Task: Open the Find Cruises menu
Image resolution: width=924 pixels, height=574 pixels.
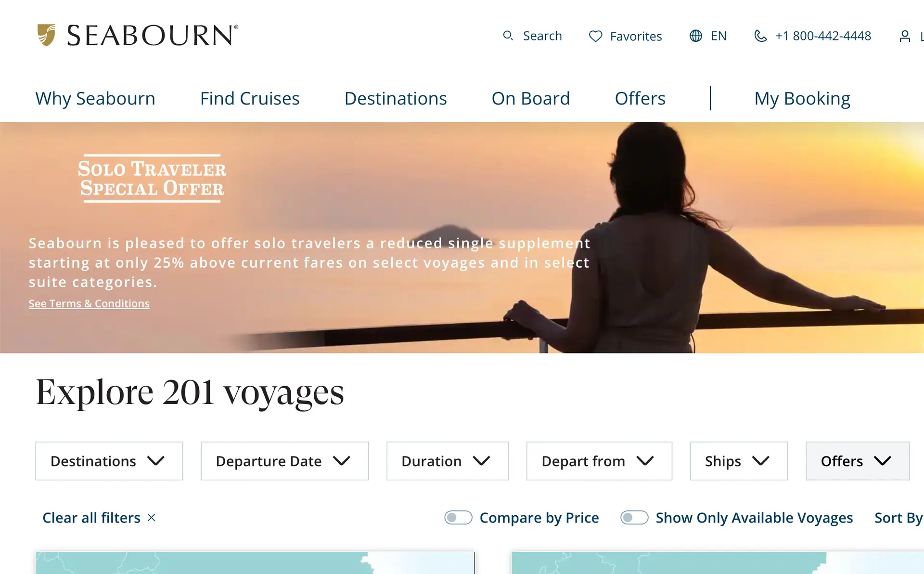Action: tap(250, 98)
